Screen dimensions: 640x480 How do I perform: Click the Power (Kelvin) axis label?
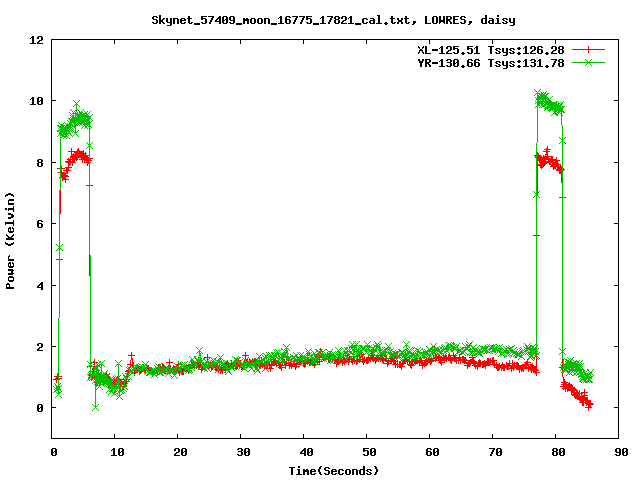(10, 241)
